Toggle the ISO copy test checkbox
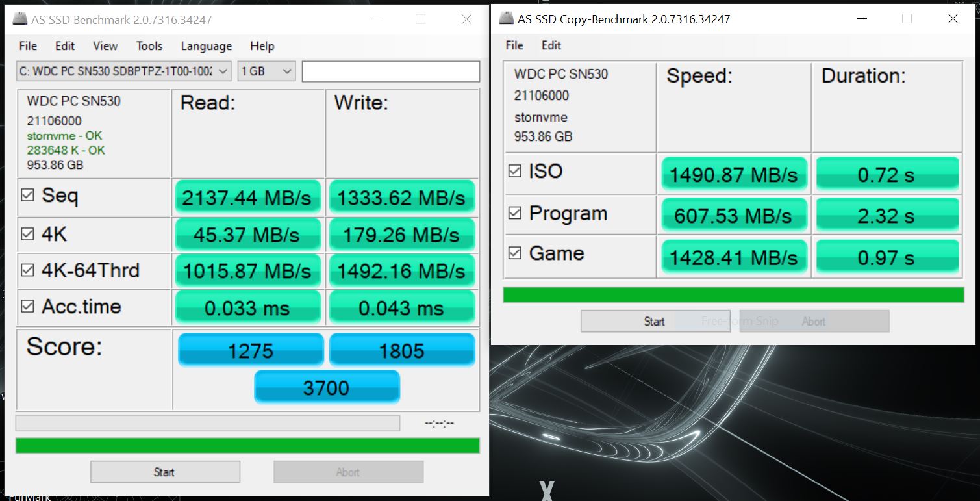Image resolution: width=980 pixels, height=501 pixels. click(x=514, y=171)
